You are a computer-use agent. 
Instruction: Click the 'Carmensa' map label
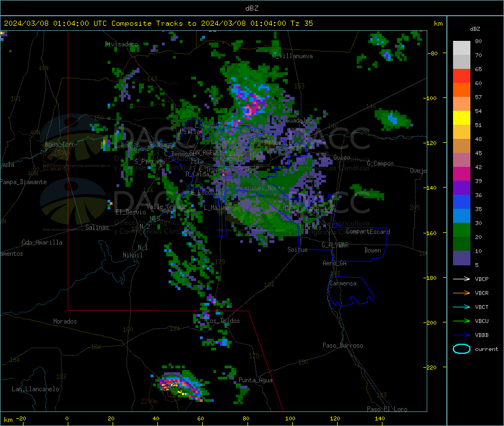(343, 283)
